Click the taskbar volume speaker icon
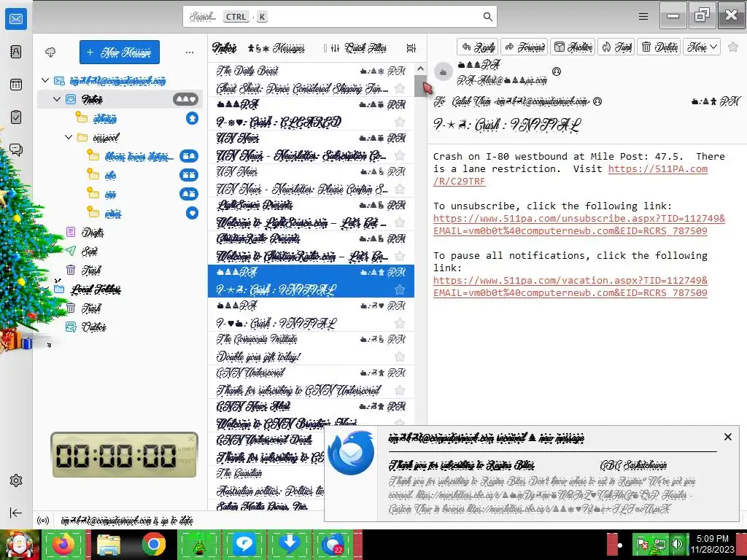The height and width of the screenshot is (560, 747). (x=677, y=543)
